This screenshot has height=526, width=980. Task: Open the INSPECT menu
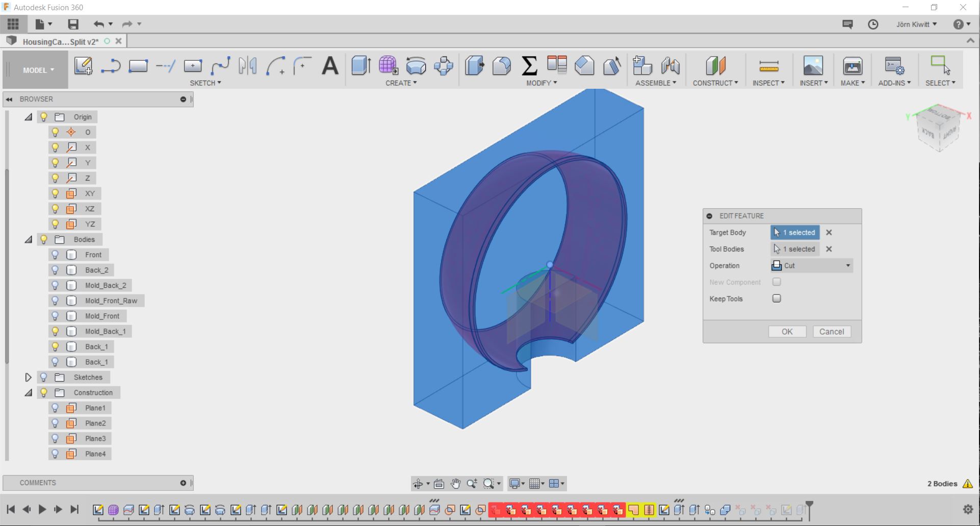click(768, 83)
